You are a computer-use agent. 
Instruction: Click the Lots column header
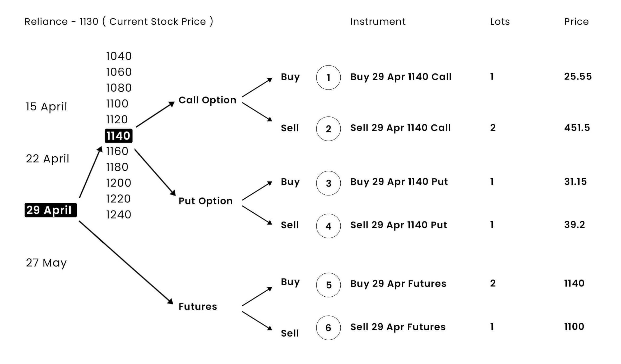click(500, 22)
